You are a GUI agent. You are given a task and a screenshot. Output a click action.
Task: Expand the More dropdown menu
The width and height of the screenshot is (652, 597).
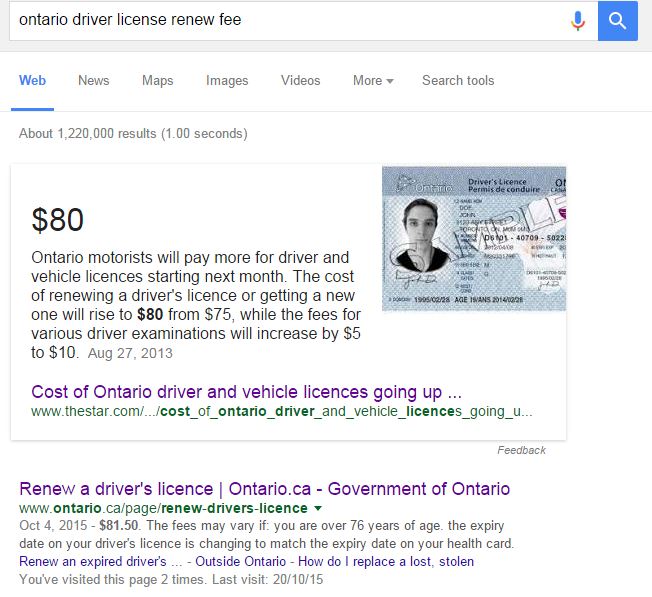373,80
